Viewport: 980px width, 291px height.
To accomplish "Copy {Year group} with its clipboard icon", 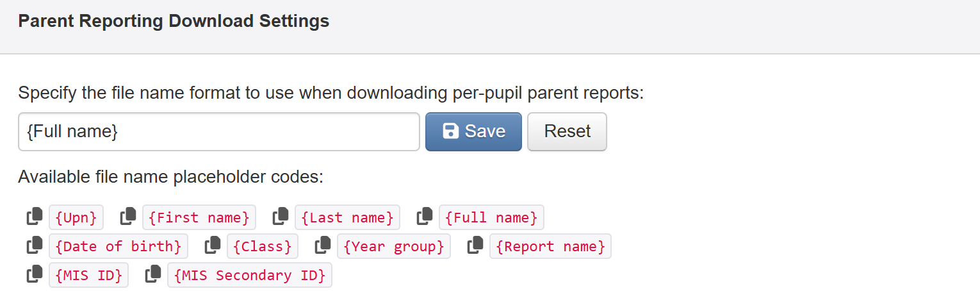I will tap(323, 245).
